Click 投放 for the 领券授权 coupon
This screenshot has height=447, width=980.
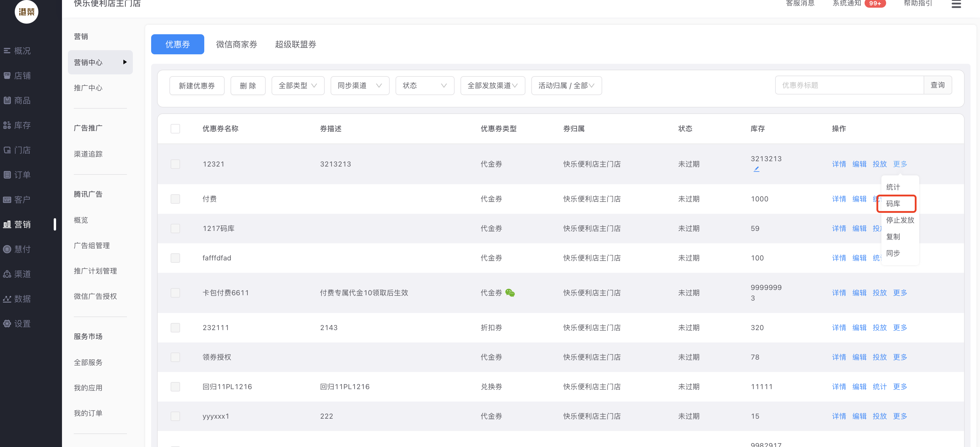point(880,357)
